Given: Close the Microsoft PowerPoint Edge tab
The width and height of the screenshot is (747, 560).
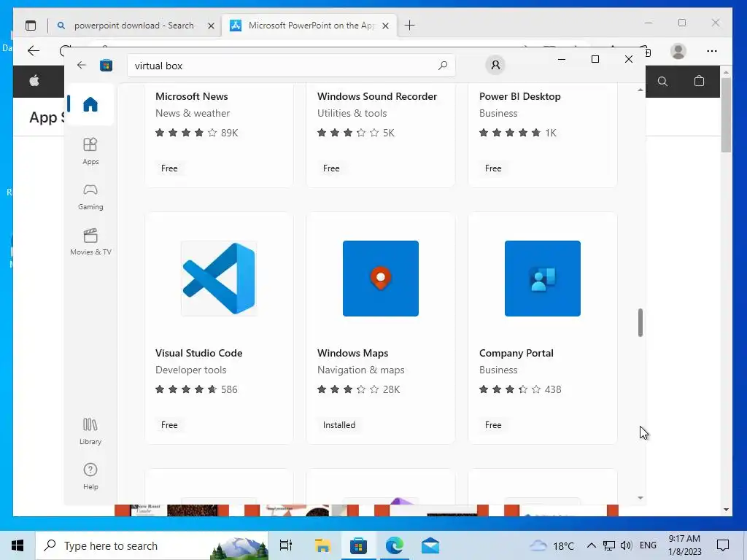Looking at the screenshot, I should [x=385, y=26].
